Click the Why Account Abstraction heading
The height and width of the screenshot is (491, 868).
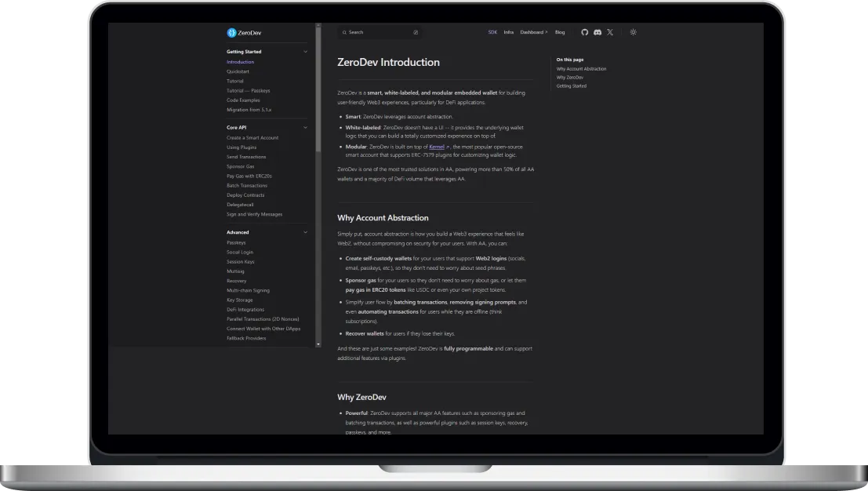(x=383, y=218)
